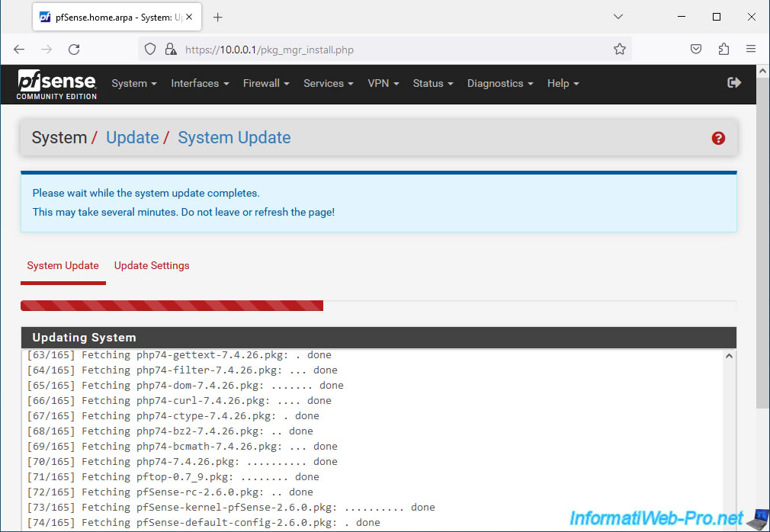Minimize the Firefox browser window
Viewport: 770px width, 532px height.
tap(682, 17)
